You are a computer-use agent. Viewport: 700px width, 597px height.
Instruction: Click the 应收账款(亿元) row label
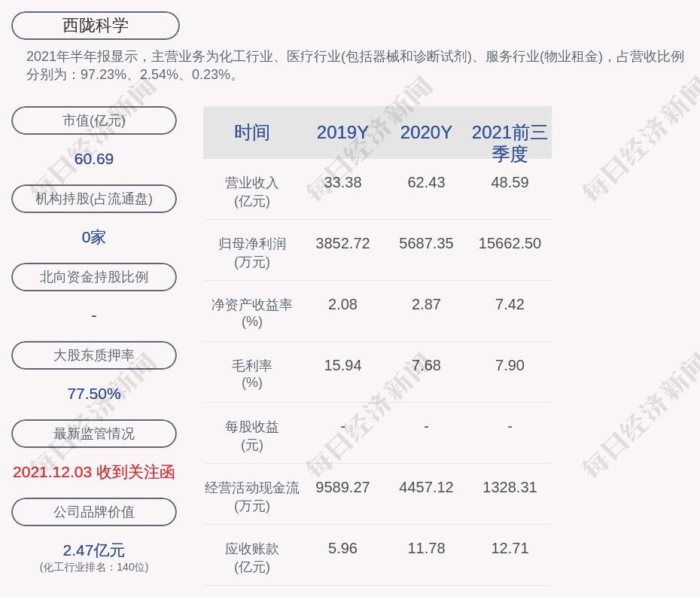tap(252, 558)
